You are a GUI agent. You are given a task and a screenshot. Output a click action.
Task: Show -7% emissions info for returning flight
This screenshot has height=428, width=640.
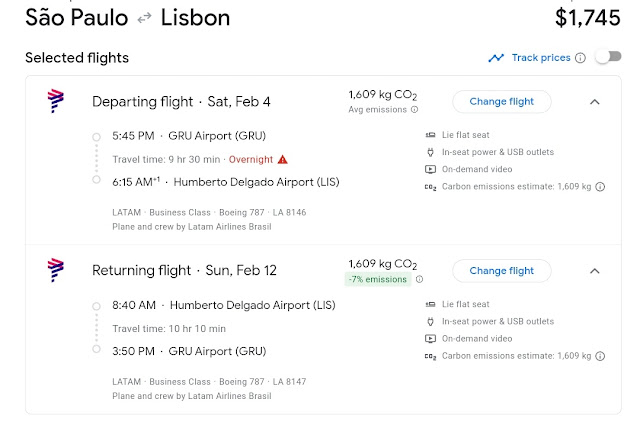419,279
